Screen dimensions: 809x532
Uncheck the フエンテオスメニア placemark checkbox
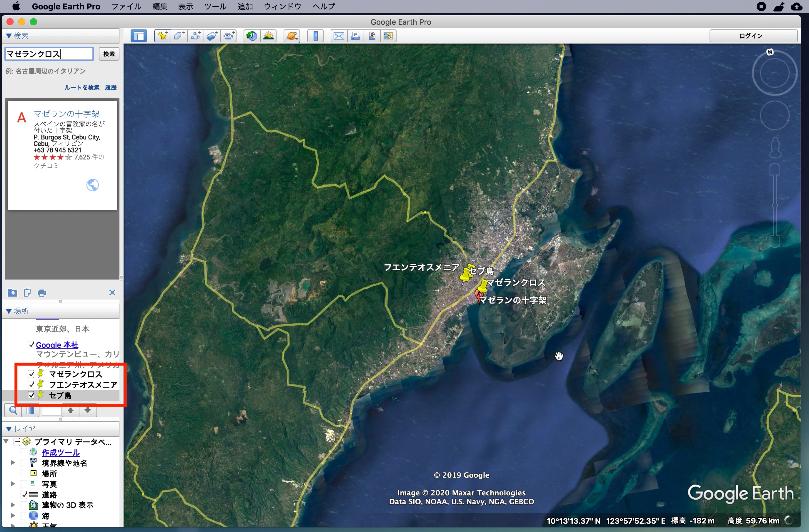(x=31, y=385)
